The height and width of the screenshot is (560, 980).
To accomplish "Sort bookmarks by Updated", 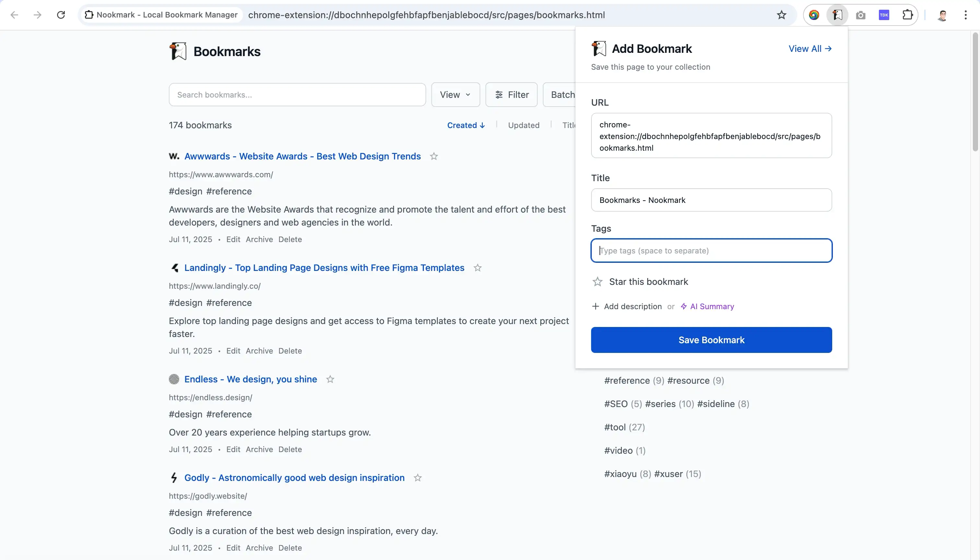I will coord(523,125).
